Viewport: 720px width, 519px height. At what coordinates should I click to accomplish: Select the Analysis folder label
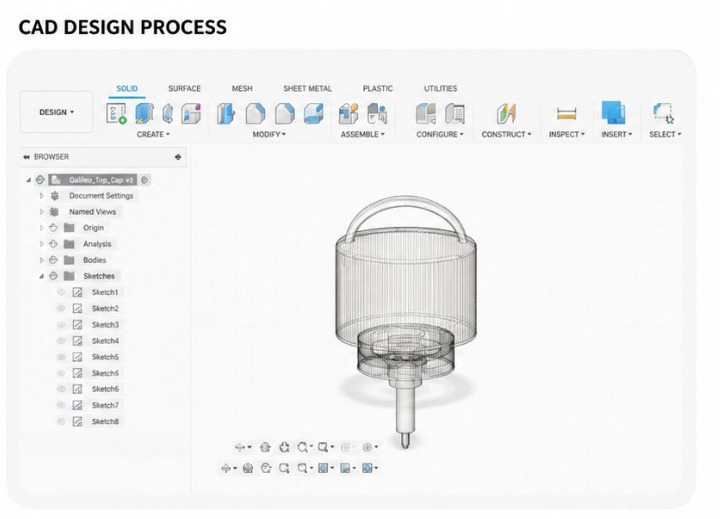pyautogui.click(x=97, y=244)
